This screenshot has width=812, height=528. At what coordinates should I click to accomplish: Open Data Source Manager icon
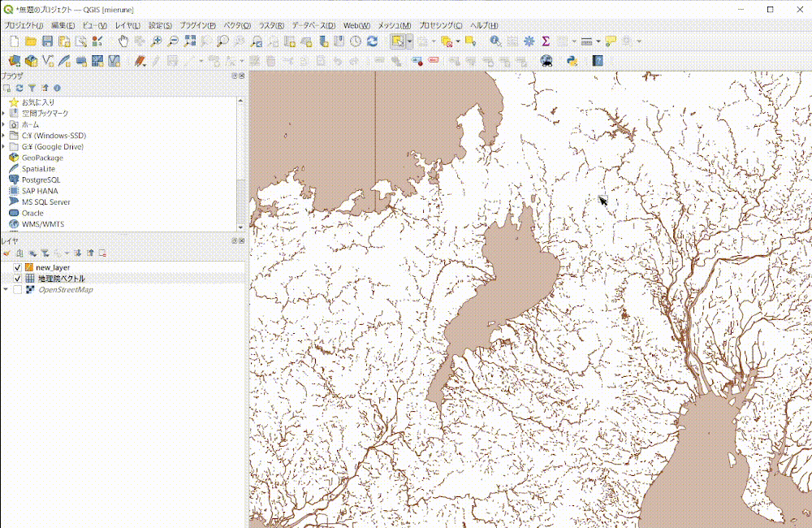coord(15,61)
